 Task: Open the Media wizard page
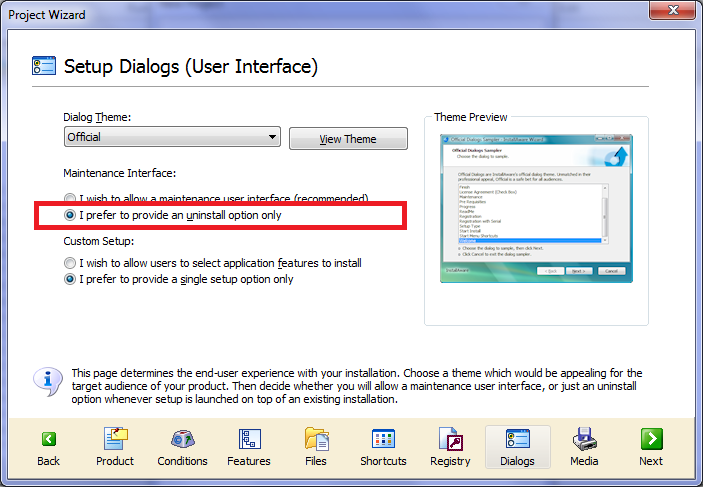[x=584, y=447]
